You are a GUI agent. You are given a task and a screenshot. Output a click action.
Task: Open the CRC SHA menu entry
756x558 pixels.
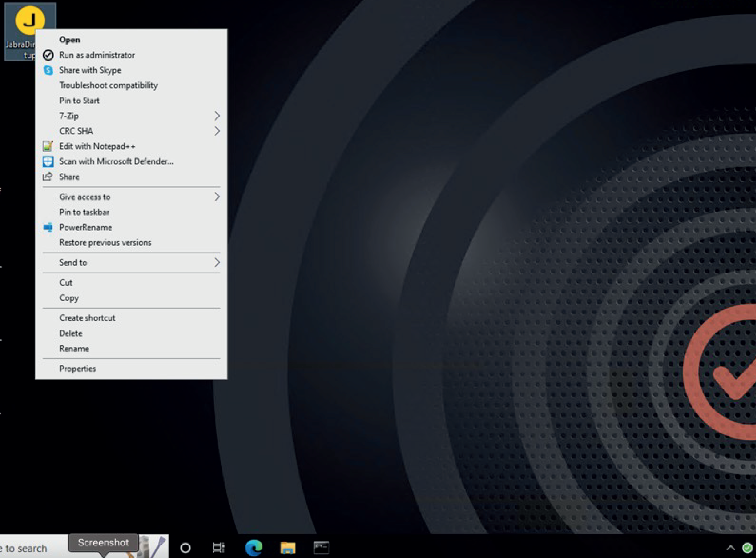click(131, 131)
